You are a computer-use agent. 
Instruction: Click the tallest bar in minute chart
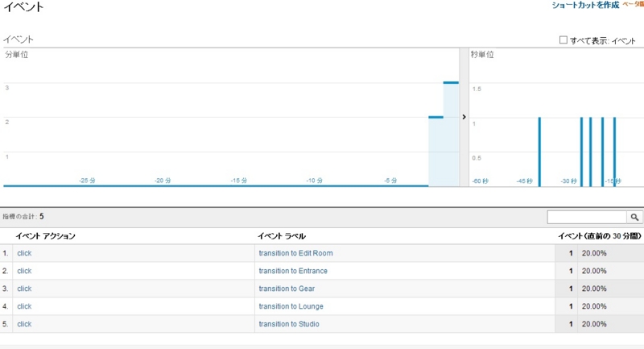pyautogui.click(x=451, y=135)
